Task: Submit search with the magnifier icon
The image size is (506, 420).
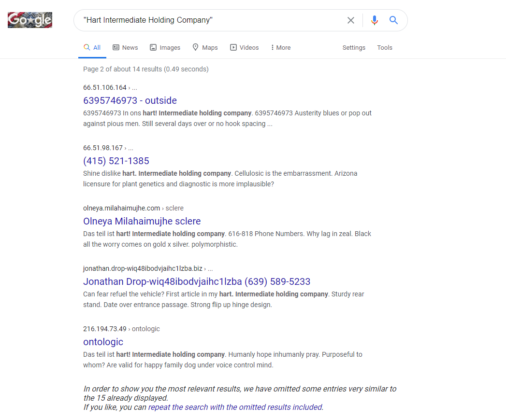Action: pyautogui.click(x=393, y=20)
